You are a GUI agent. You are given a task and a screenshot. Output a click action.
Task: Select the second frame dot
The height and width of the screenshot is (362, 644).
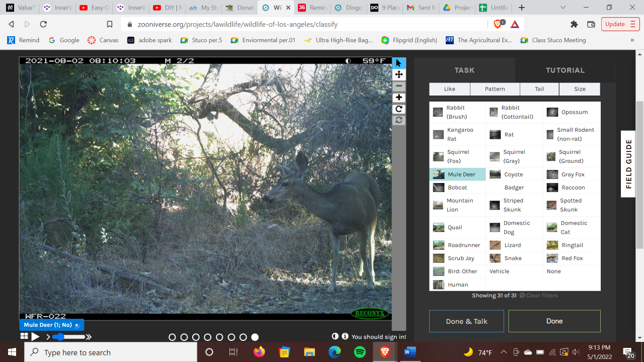[x=184, y=337]
